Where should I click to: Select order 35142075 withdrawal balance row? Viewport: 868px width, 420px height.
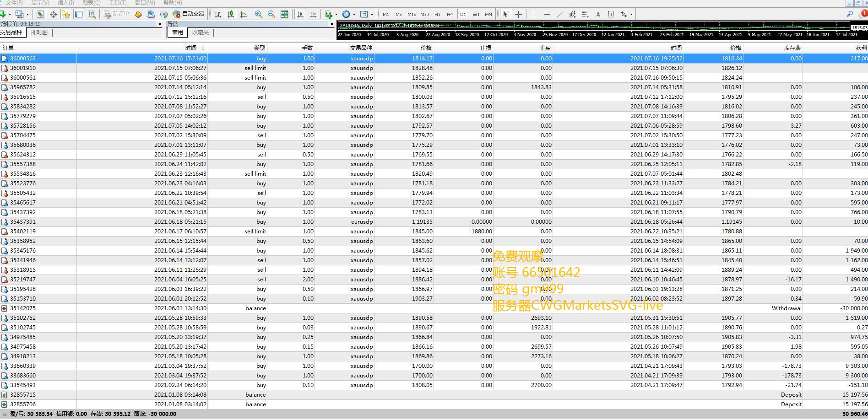434,308
